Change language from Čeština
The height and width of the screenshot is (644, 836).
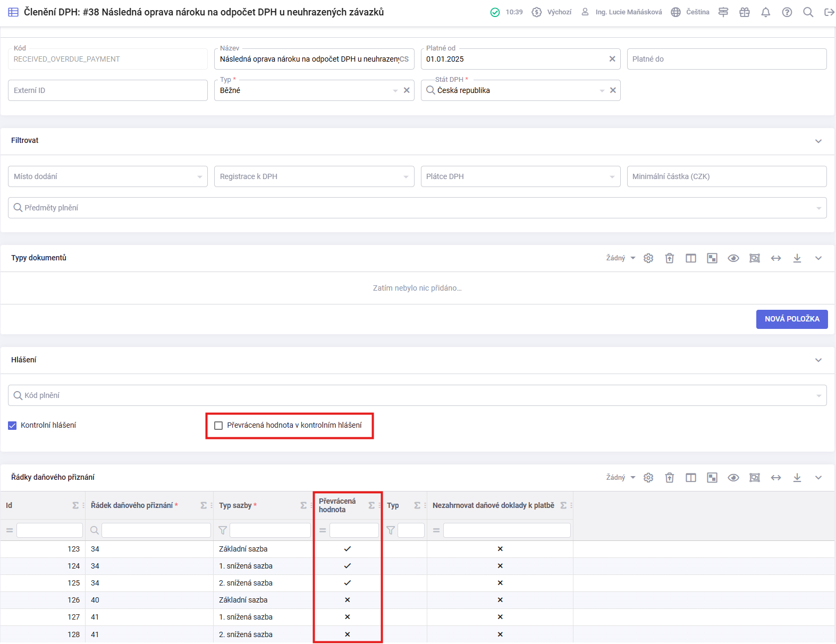(x=690, y=12)
